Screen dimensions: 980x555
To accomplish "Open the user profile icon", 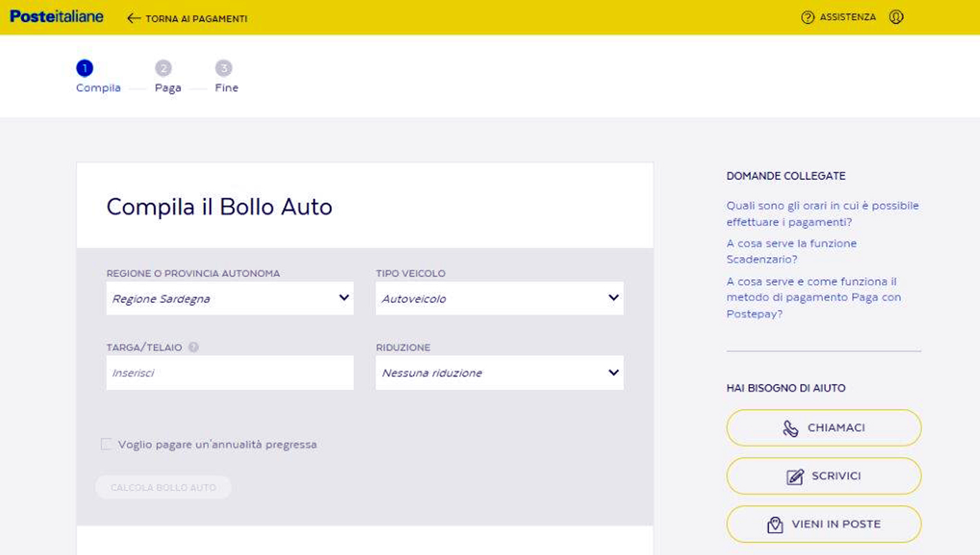I will click(x=896, y=17).
